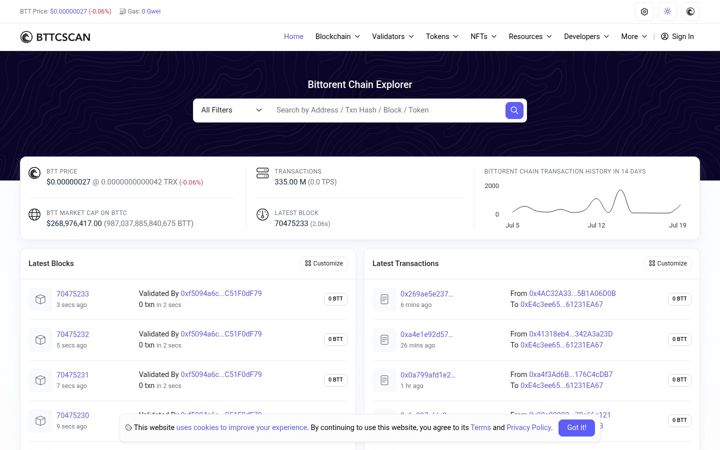This screenshot has width=720, height=450.
Task: Click the magnifier search button
Action: (x=514, y=110)
